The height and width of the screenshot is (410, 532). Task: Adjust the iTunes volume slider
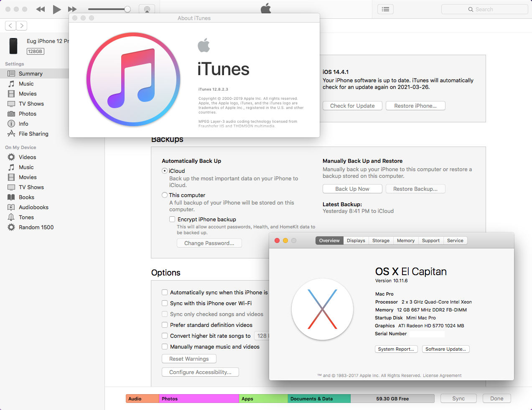click(x=109, y=9)
